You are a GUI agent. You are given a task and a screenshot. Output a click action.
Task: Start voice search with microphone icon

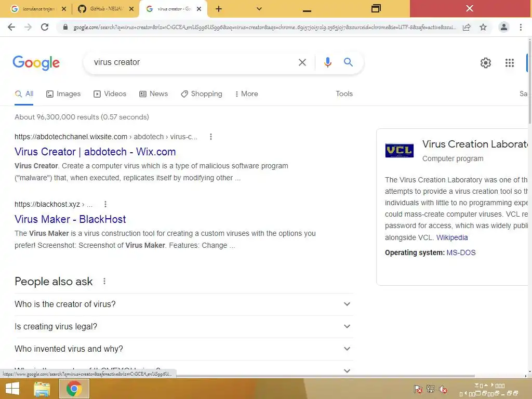[327, 62]
